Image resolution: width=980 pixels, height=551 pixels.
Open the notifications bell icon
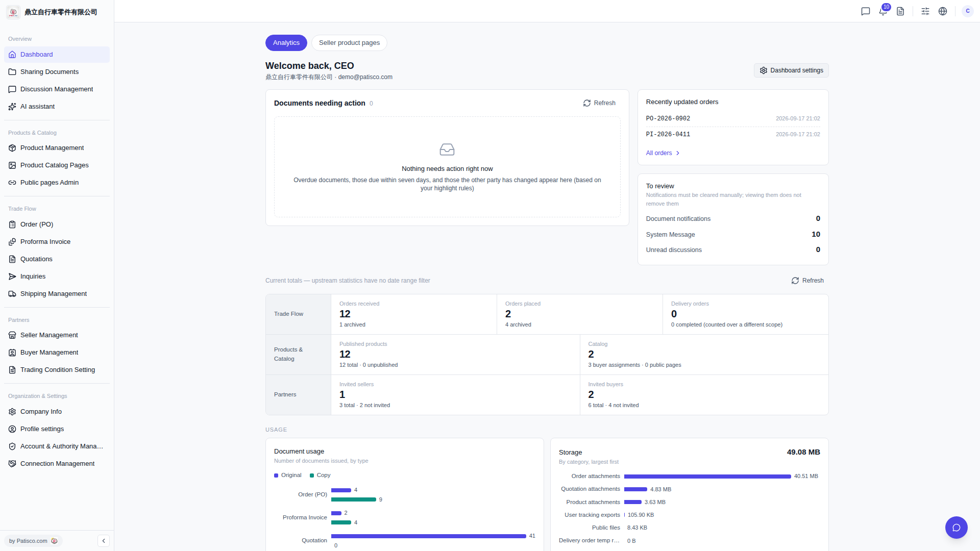click(883, 11)
